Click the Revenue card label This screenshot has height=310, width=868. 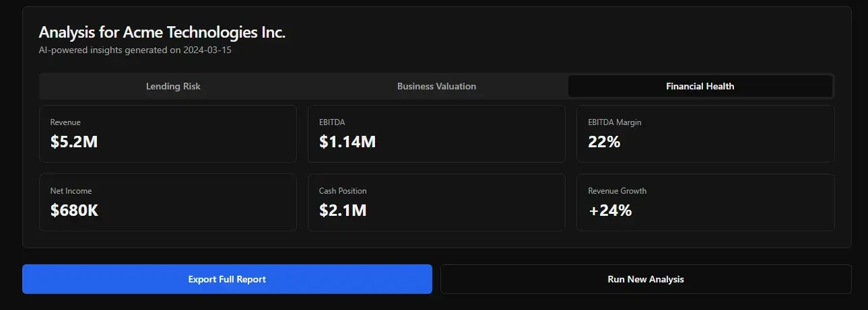65,122
